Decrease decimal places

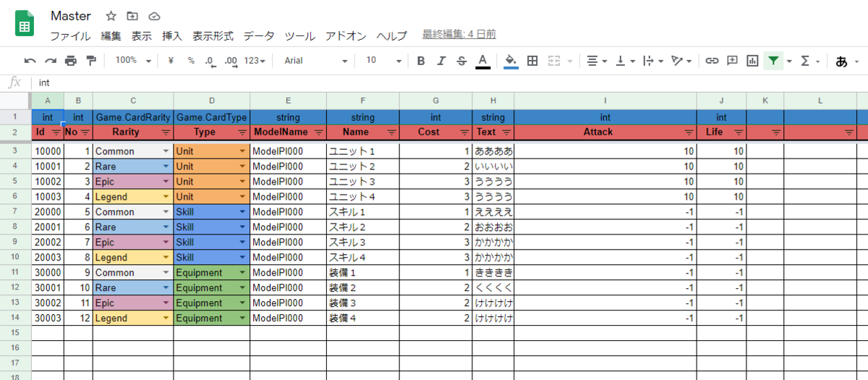pos(210,61)
